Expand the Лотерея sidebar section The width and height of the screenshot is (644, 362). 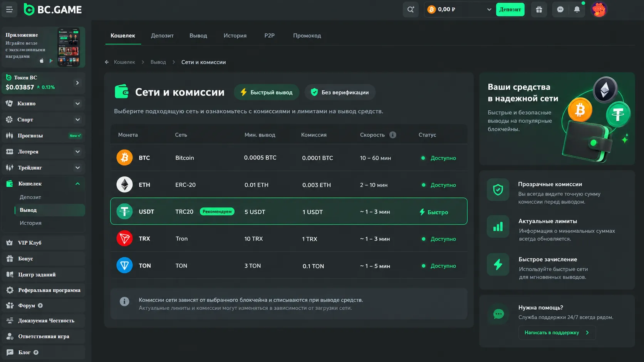[77, 152]
